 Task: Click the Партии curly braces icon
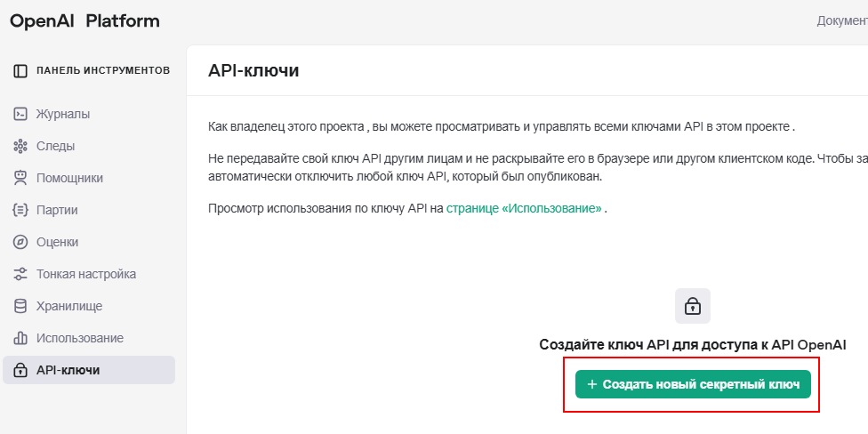20,211
